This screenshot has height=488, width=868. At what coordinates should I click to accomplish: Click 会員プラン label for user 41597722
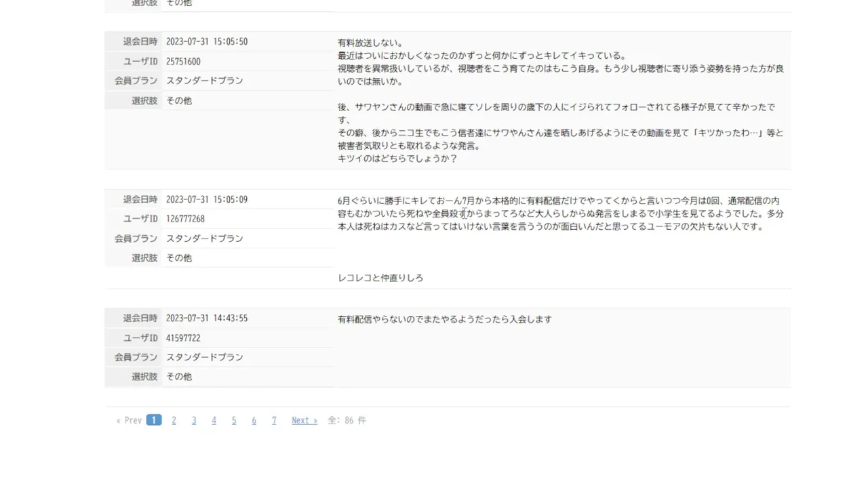pyautogui.click(x=136, y=357)
